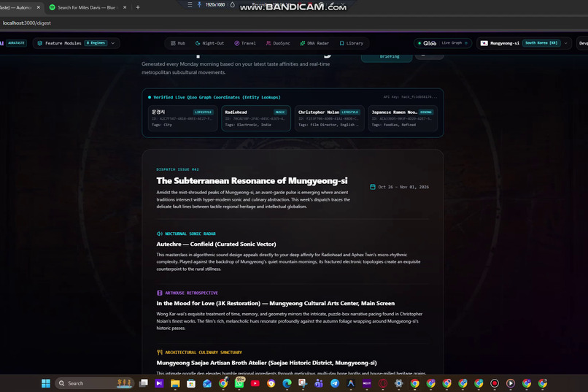Click Verified Live Qloo Graph Coordinates label
Screen dimensions: 588x392
217,97
